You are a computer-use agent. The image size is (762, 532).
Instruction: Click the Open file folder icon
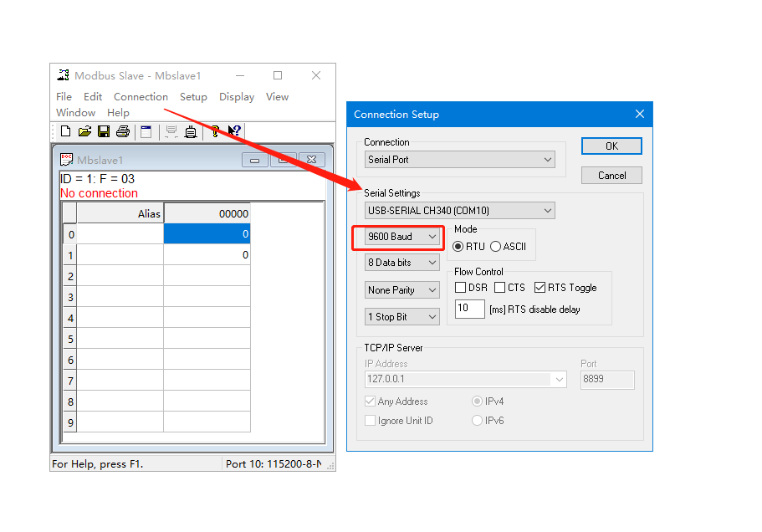pos(84,131)
